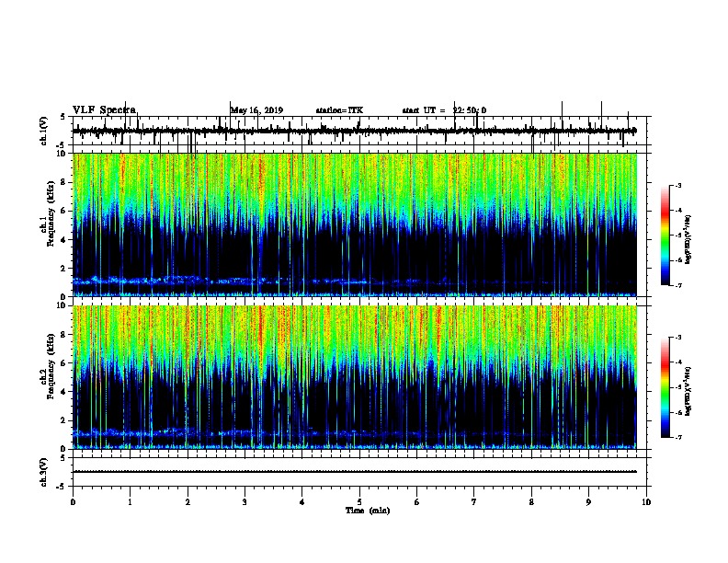Click time axis tick label "3"
This screenshot has width=728, height=563.
pyautogui.click(x=245, y=502)
